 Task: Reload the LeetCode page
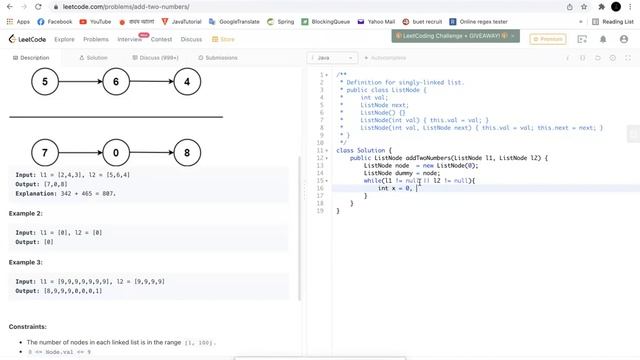pyautogui.click(x=38, y=7)
